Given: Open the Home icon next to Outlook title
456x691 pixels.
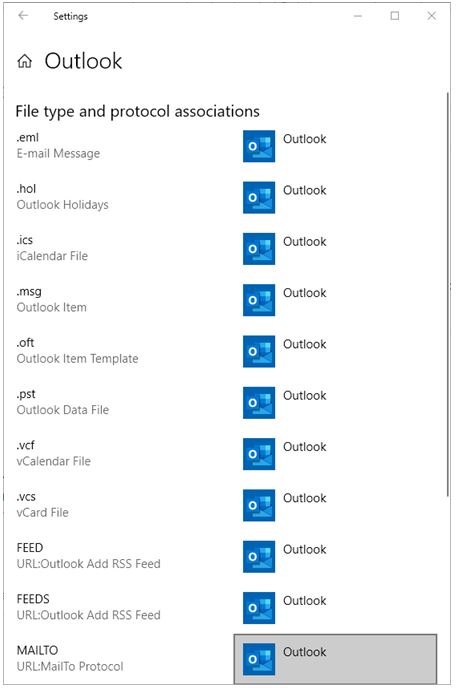Looking at the screenshot, I should (x=25, y=61).
